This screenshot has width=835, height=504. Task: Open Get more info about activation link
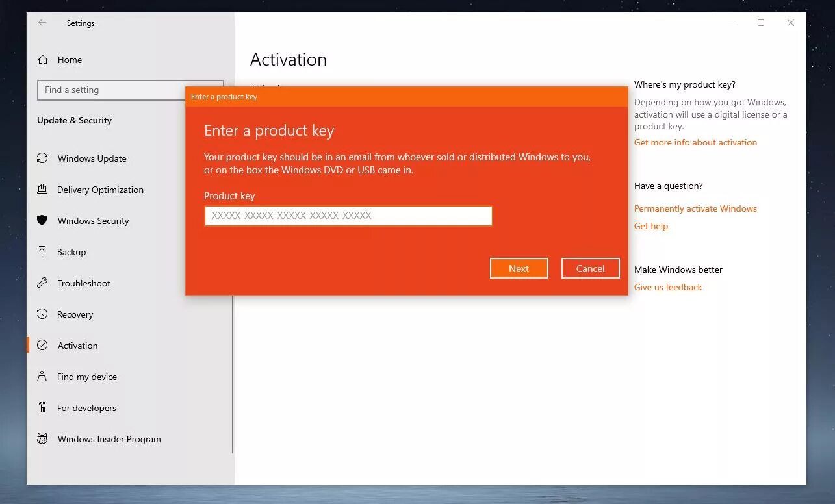pos(695,142)
